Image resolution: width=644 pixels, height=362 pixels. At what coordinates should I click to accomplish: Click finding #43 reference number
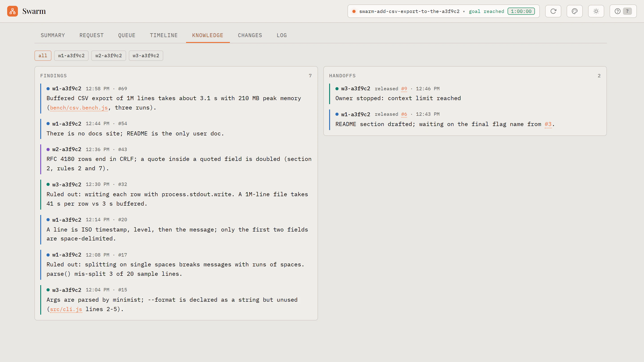[123, 149]
